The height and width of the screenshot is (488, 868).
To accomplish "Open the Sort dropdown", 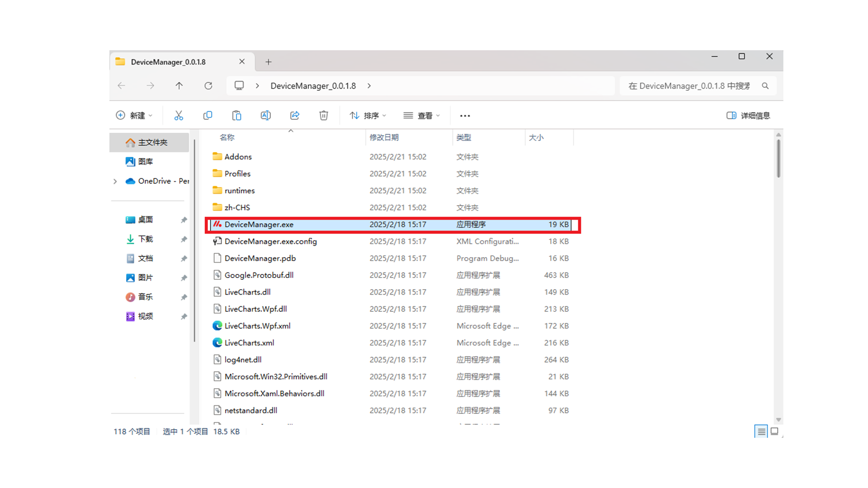I will click(x=368, y=116).
